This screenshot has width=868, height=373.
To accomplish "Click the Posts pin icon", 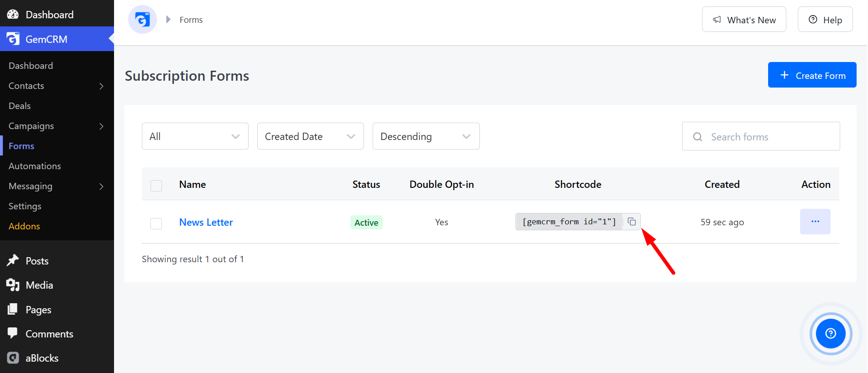I will (13, 260).
